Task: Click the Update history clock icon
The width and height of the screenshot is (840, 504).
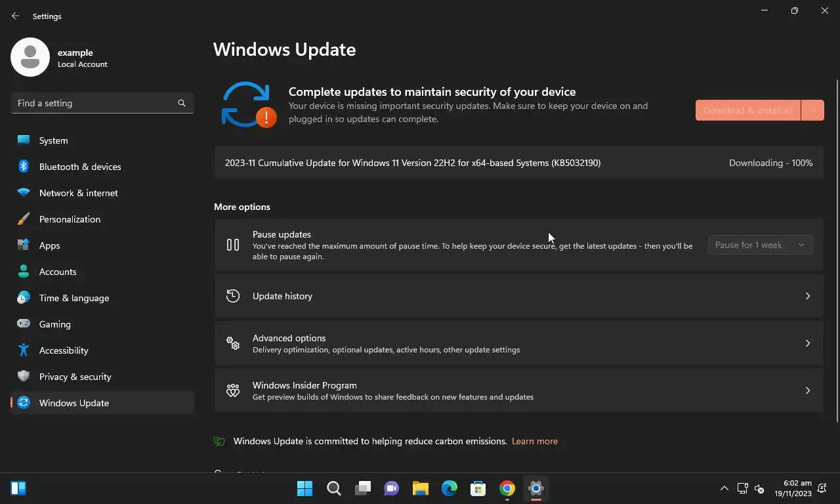Action: point(233,296)
